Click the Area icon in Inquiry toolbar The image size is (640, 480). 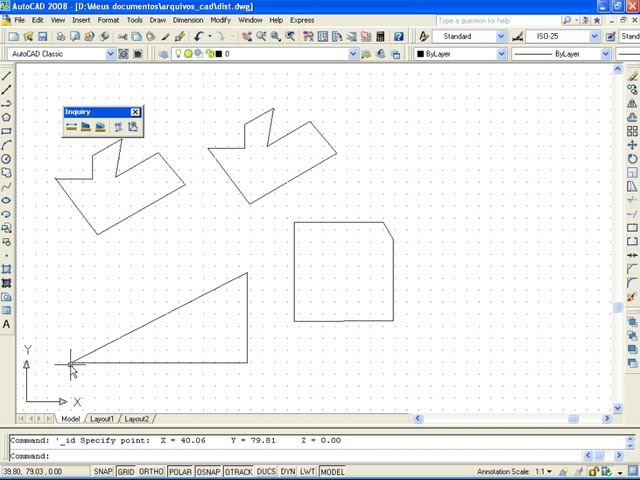tap(86, 127)
